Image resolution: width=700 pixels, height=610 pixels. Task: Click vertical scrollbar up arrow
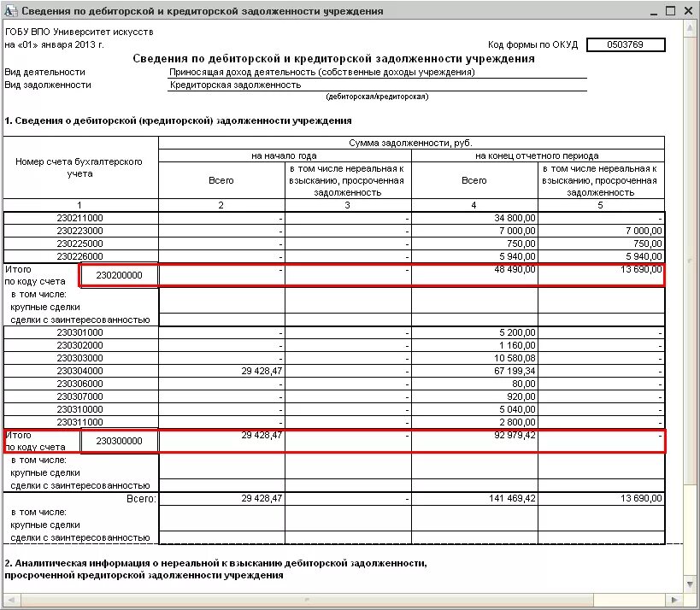(691, 28)
